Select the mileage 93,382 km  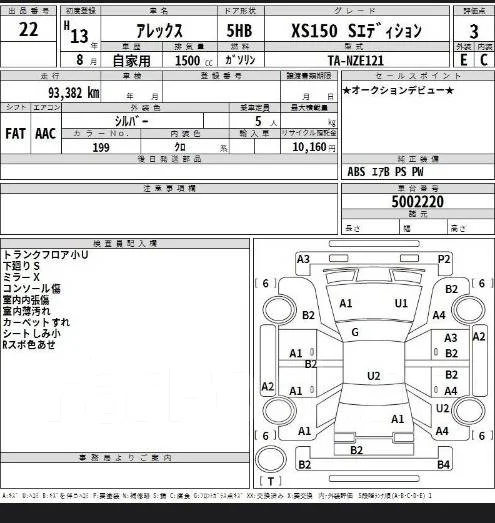point(74,92)
